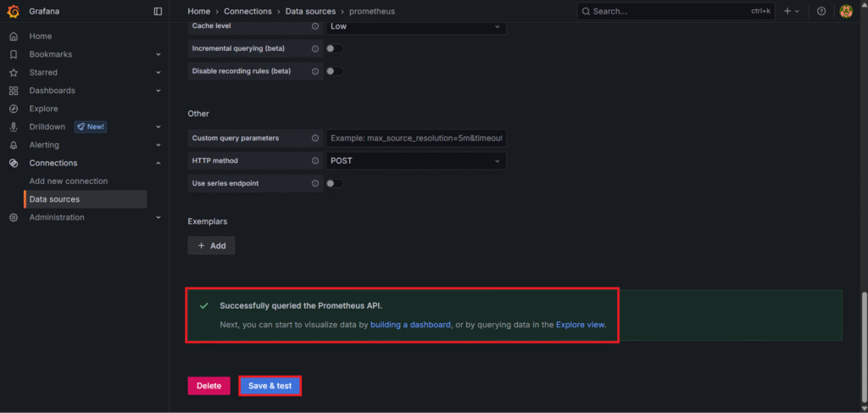Screen dimensions: 868x413
Task: Toggle Use series endpoint switch
Action: (334, 183)
